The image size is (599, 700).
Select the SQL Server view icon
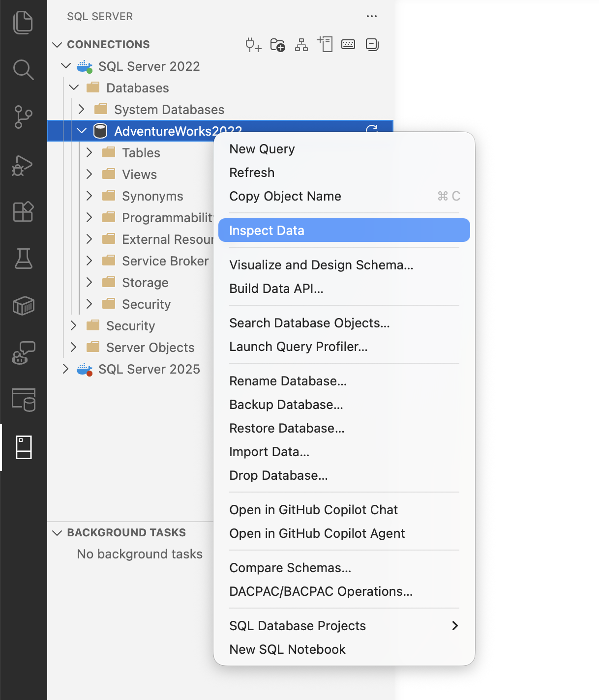point(24,447)
